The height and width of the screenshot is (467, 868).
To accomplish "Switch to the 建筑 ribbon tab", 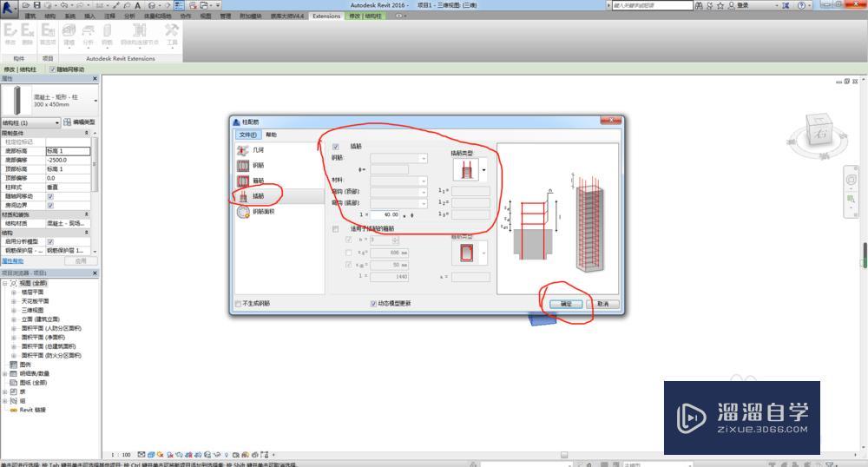I will pyautogui.click(x=30, y=16).
